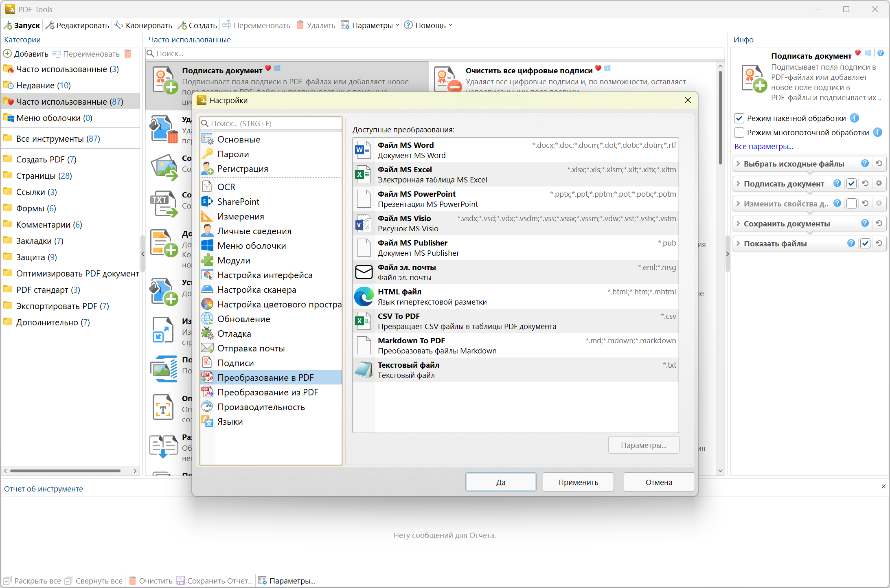Select Преобразование из PDF settings item
Image resolution: width=890 pixels, height=588 pixels.
click(x=267, y=392)
